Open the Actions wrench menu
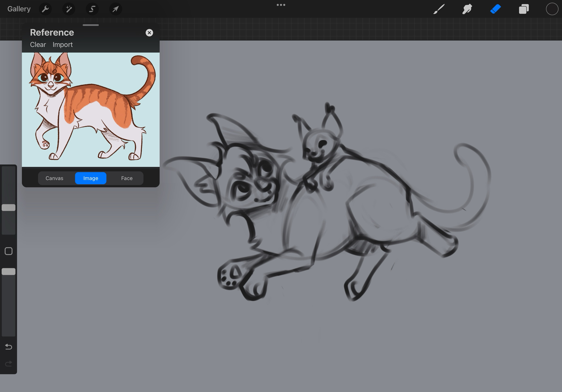 pos(45,9)
